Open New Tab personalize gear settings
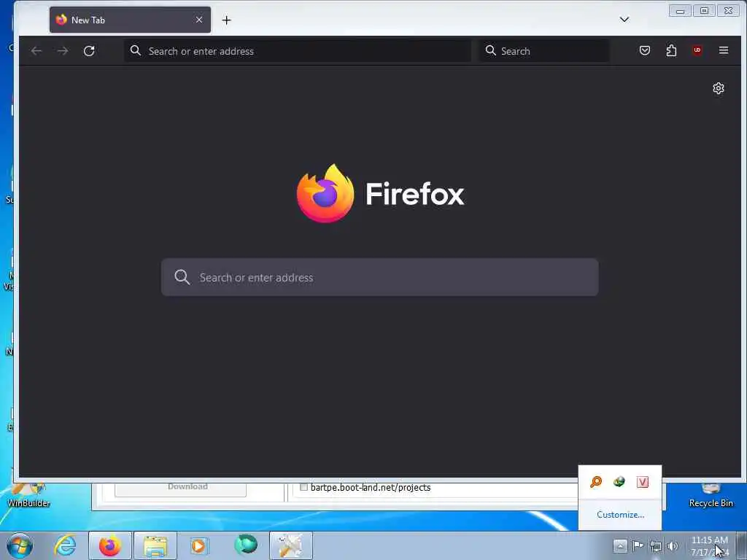 719,88
